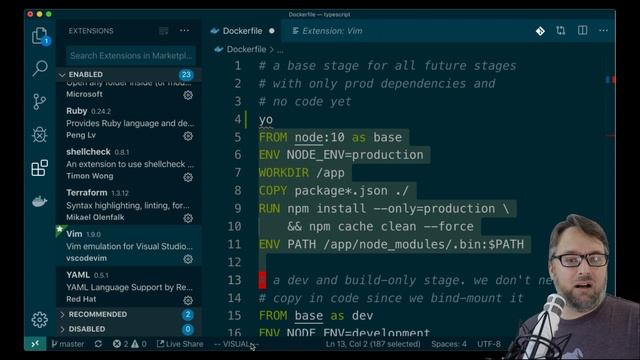The height and width of the screenshot is (360, 640).
Task: Open the Manage gear in activity bar
Action: [x=40, y=320]
